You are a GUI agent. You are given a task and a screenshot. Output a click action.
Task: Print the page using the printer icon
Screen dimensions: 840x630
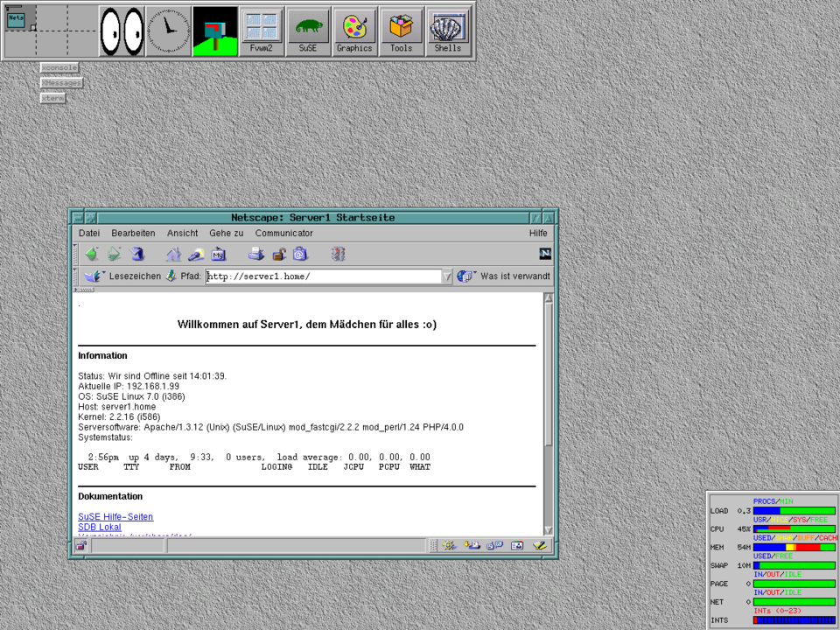point(255,255)
